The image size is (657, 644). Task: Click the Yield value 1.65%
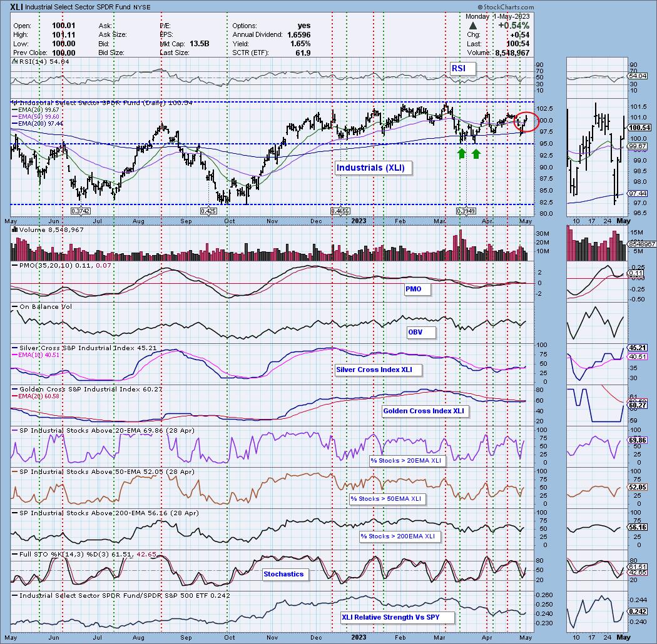pyautogui.click(x=300, y=44)
